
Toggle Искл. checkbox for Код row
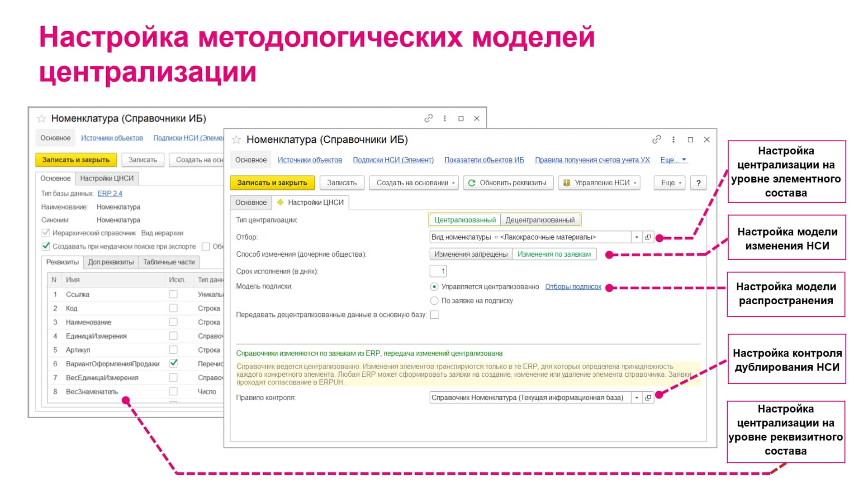[173, 308]
